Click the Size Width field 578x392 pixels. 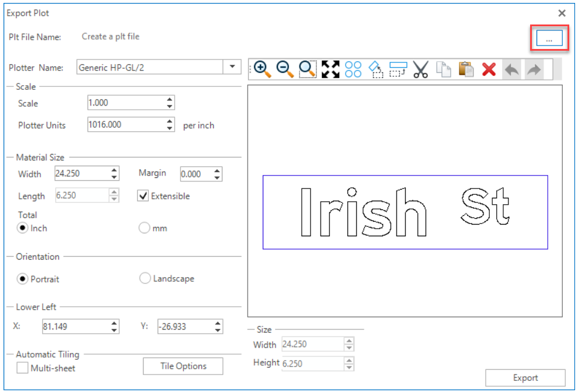[314, 344]
